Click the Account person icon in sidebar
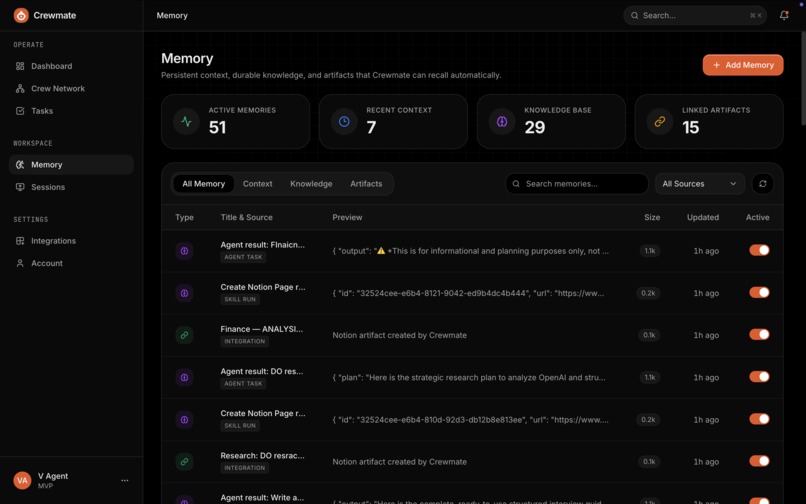This screenshot has height=504, width=806. point(20,263)
